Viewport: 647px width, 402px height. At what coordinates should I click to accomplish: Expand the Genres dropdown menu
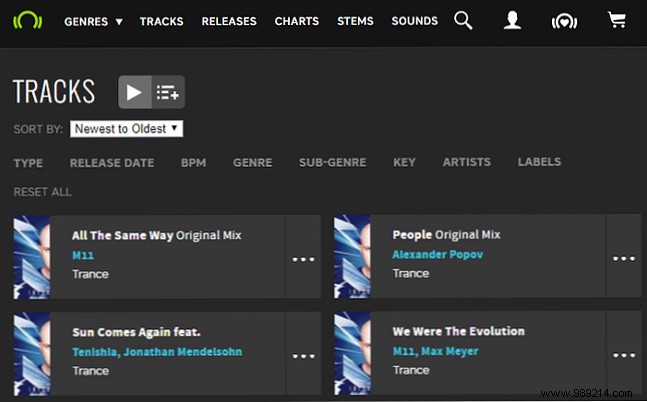coord(93,21)
